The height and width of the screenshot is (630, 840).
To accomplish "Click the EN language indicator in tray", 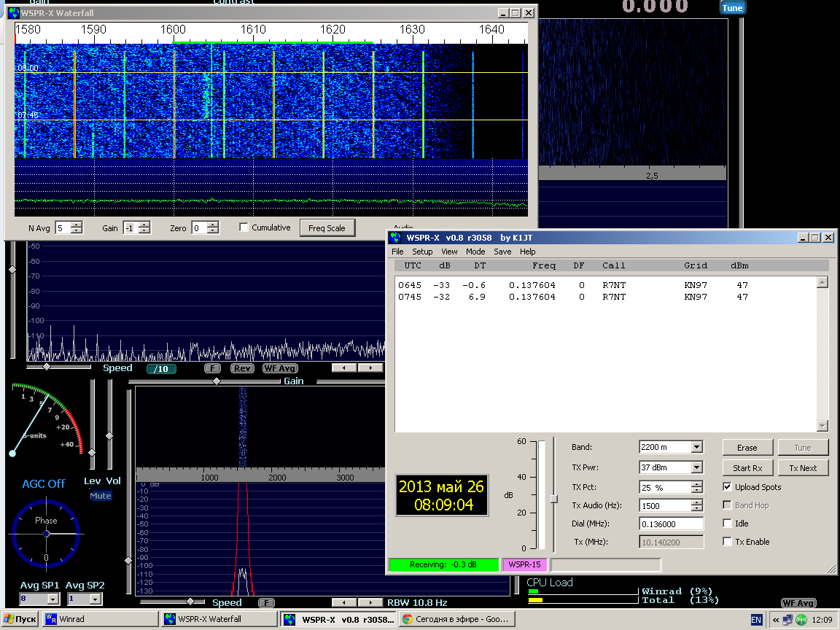I will click(756, 619).
